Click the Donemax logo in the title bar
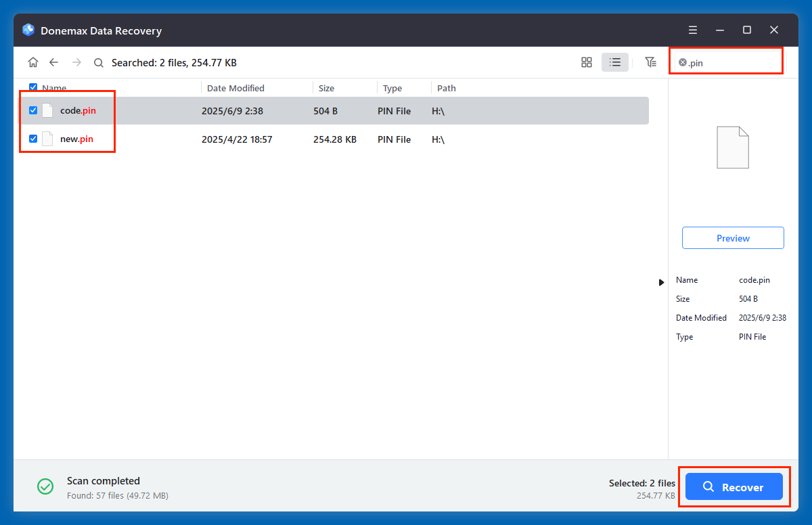Image resolution: width=812 pixels, height=525 pixels. (x=27, y=29)
